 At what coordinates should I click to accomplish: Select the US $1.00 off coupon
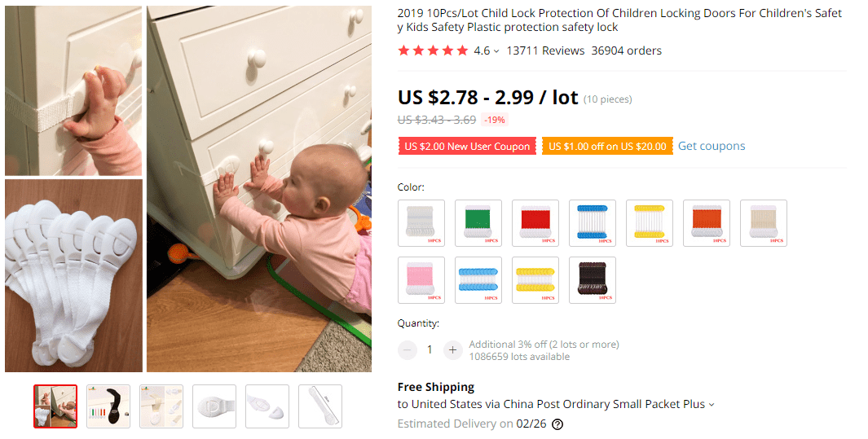(x=607, y=147)
